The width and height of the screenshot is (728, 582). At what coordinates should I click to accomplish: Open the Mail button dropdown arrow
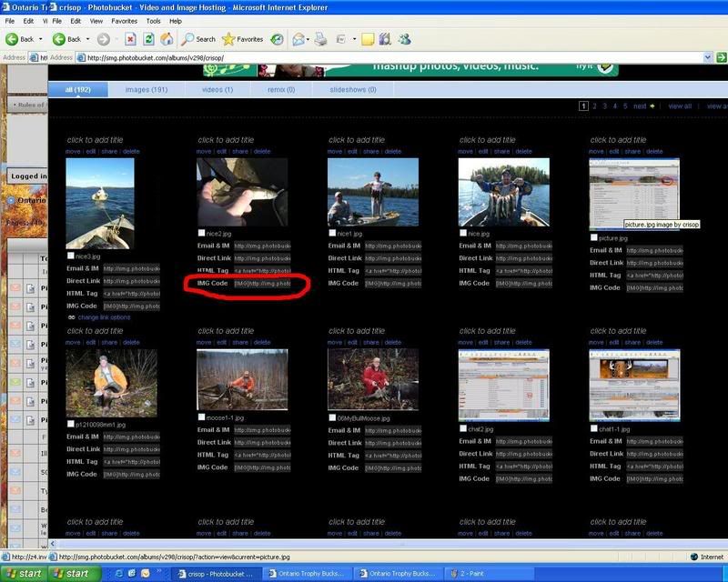309,39
